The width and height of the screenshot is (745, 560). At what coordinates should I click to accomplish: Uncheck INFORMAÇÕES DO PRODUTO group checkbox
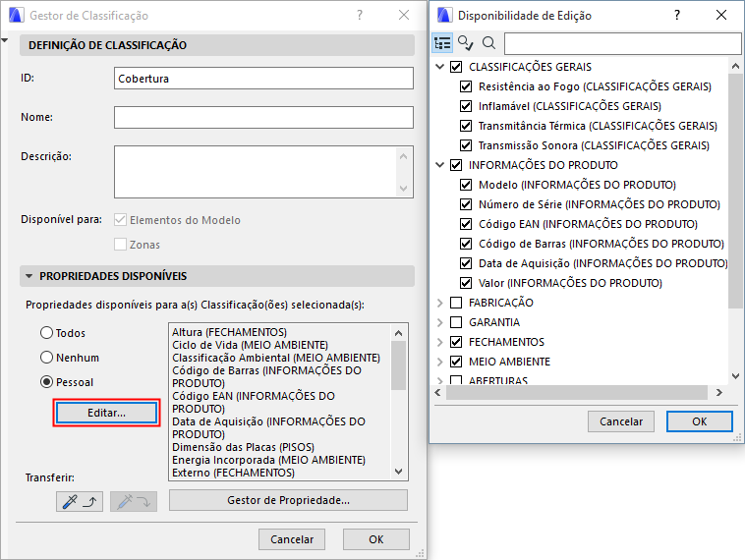coord(456,165)
